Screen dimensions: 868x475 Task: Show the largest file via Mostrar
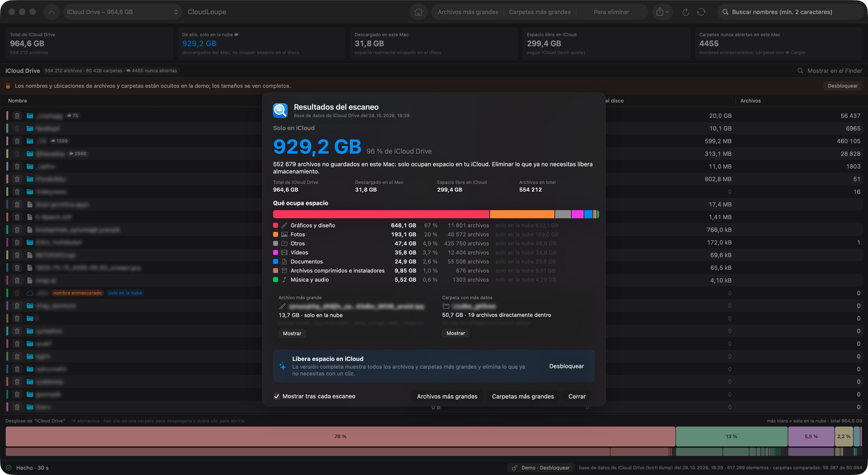coord(292,333)
